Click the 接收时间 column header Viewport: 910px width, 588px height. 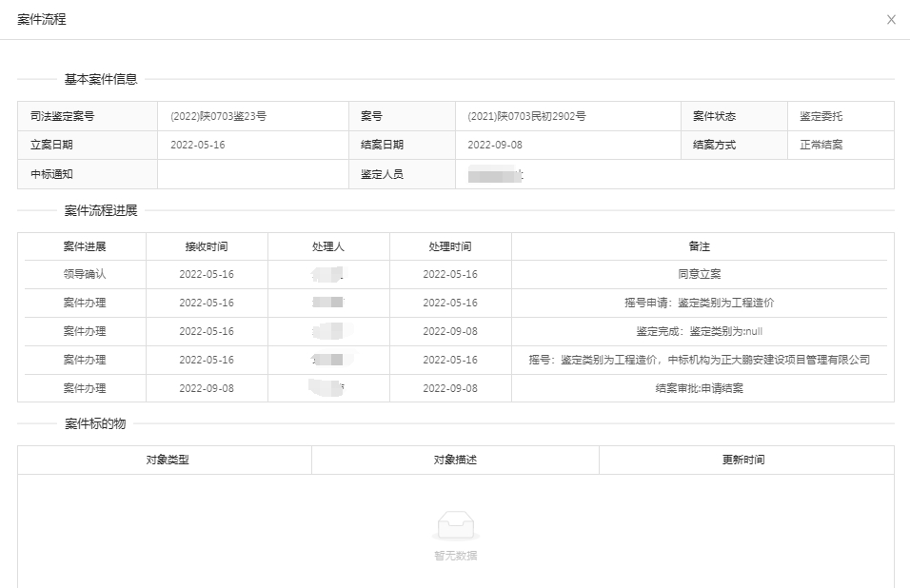coord(207,246)
